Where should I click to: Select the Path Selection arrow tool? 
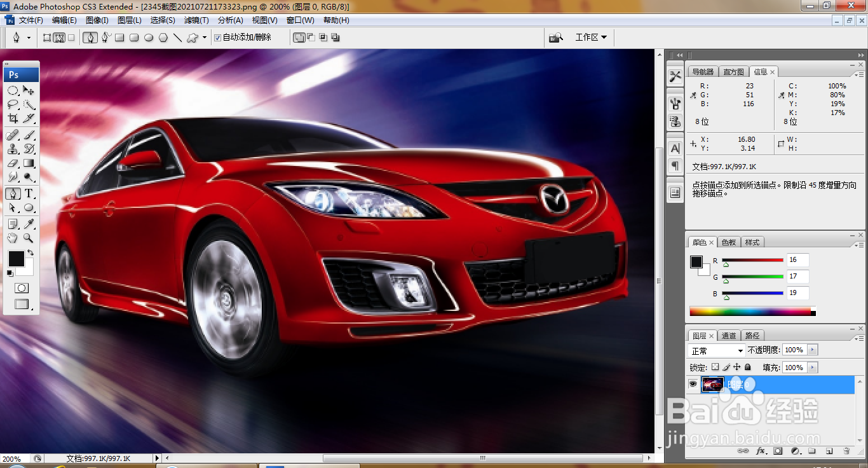coord(13,207)
